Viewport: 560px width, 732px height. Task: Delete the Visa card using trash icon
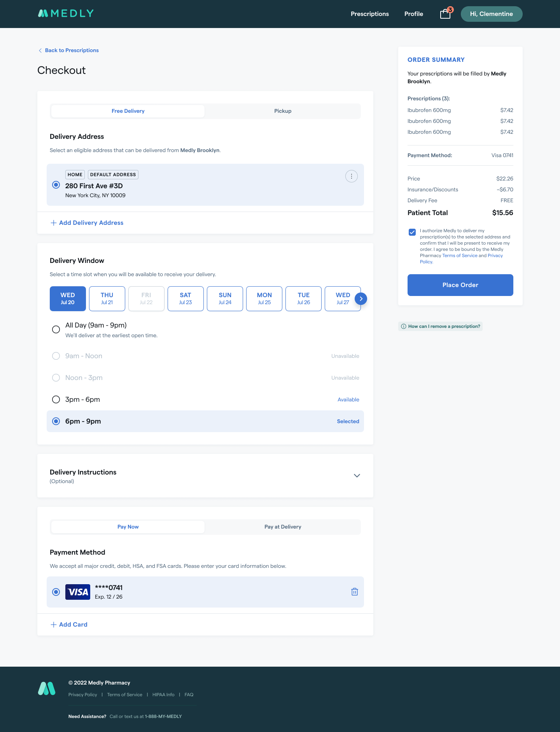tap(354, 592)
